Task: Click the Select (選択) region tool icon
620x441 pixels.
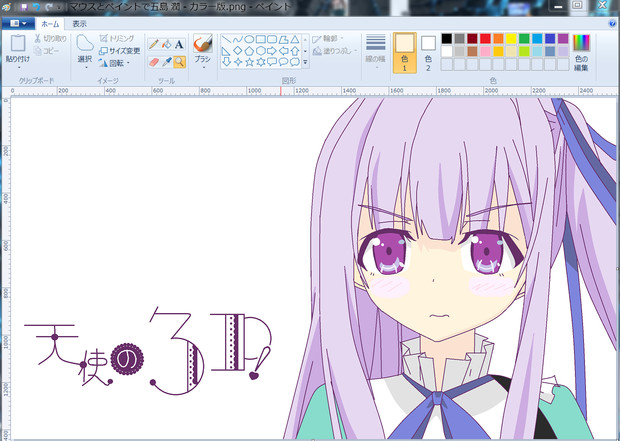Action: [85, 43]
